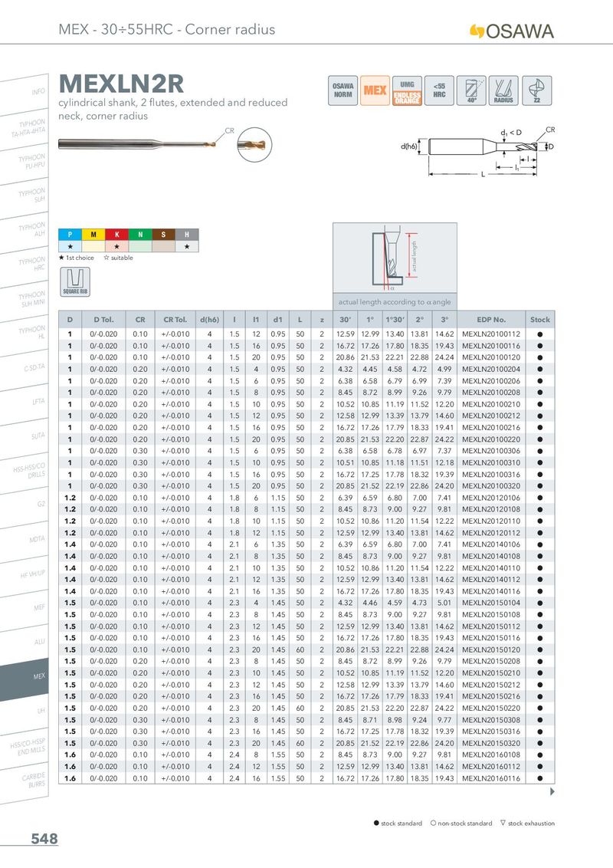Select EDP number MEXLN20140116

[x=491, y=591]
